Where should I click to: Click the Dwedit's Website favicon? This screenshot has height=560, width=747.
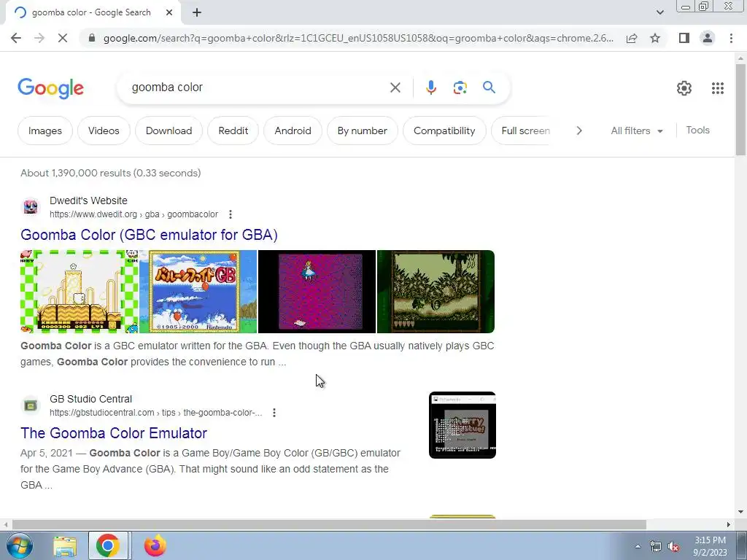point(31,207)
